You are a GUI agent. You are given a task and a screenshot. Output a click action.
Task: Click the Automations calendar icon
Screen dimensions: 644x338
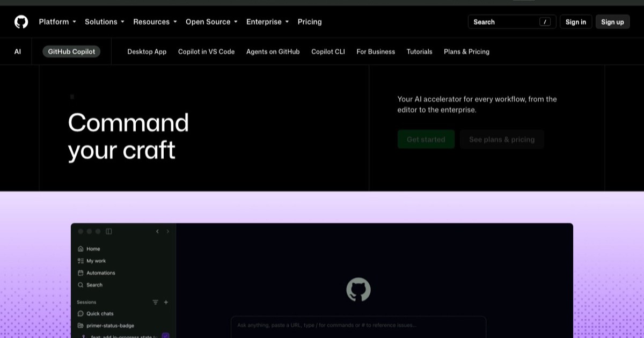point(80,273)
